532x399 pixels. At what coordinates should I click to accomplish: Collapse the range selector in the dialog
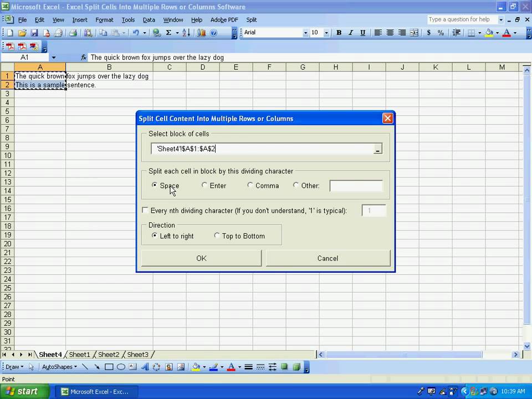[377, 149]
